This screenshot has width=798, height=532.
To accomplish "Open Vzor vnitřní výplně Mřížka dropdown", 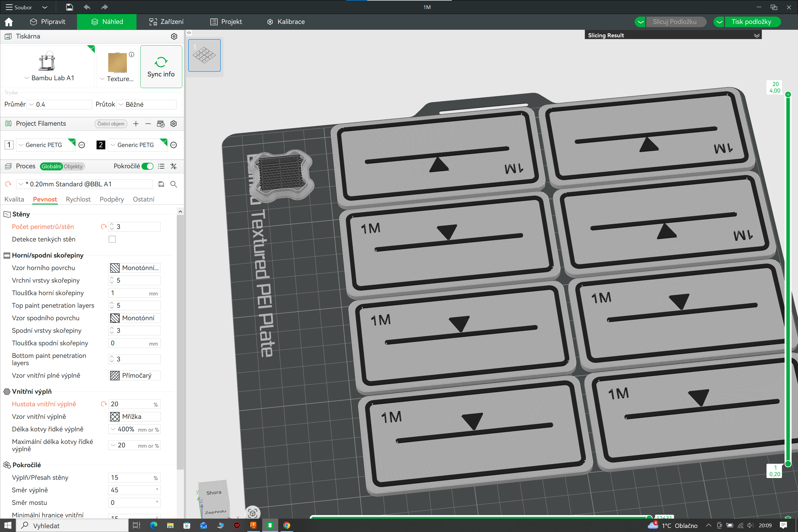I will 134,416.
